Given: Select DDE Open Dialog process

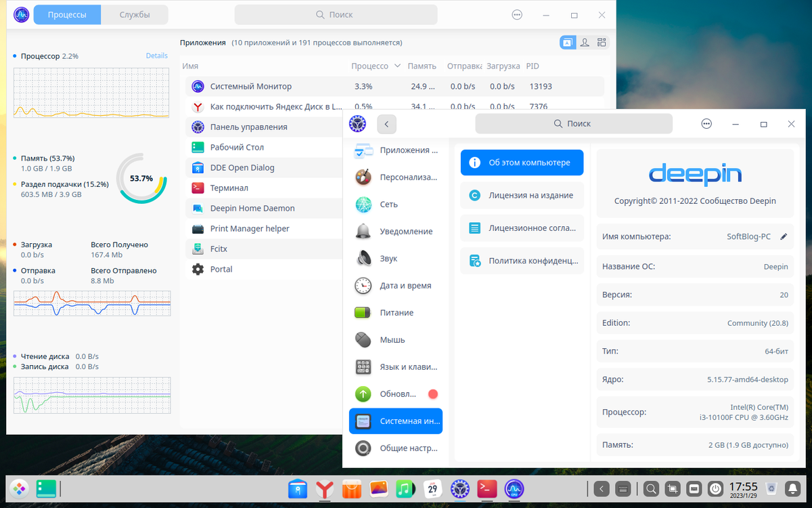Looking at the screenshot, I should (x=264, y=167).
